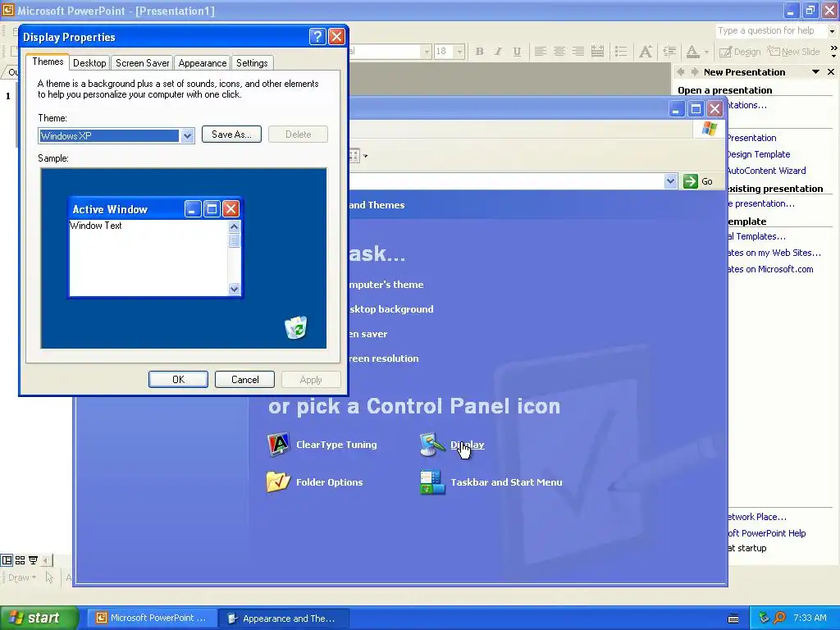
Task: Click the Decrease Indent toolbar icon
Action: 669,52
